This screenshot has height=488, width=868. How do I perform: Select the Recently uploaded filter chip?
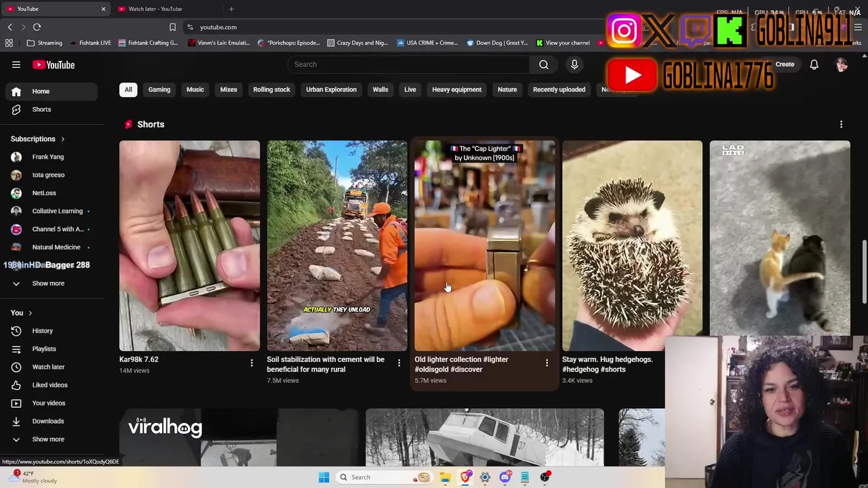coord(559,89)
